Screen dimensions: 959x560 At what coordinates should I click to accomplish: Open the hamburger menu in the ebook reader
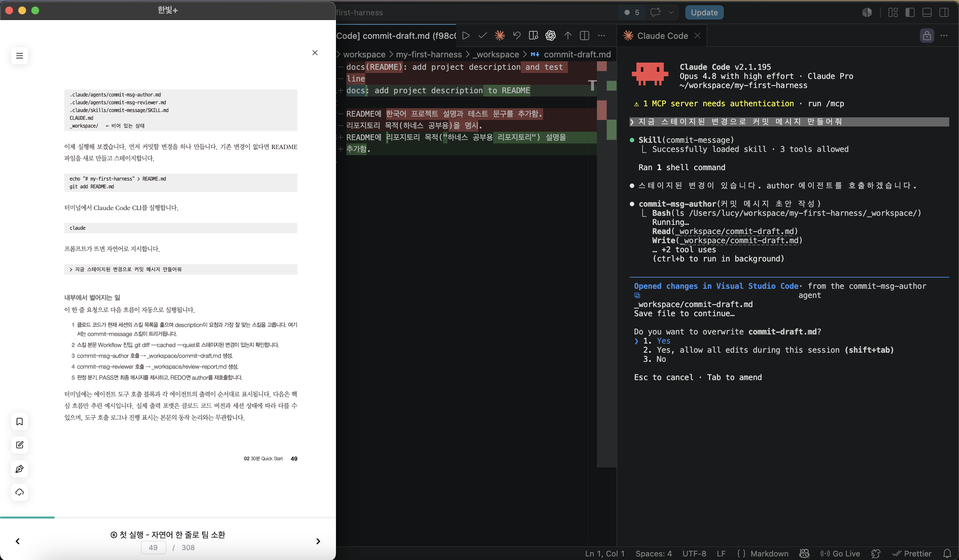(20, 56)
